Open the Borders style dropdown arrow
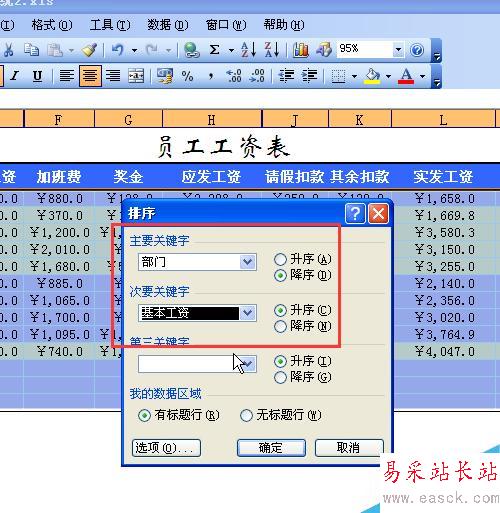The width and height of the screenshot is (500, 513). click(x=354, y=76)
